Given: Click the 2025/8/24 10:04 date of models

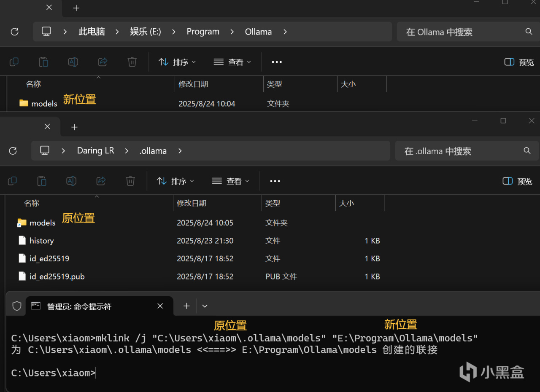Looking at the screenshot, I should (x=207, y=103).
